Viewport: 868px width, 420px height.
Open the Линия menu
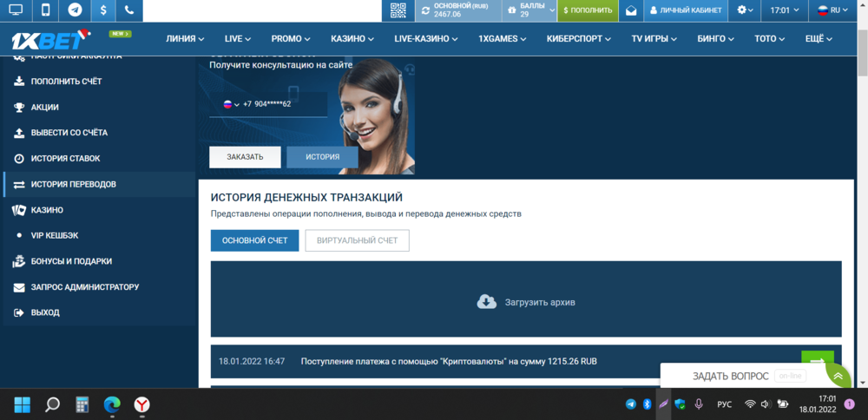coord(185,39)
